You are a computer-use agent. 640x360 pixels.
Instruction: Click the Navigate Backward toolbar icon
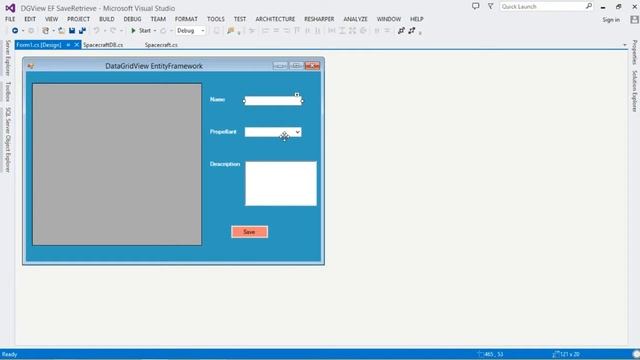click(15, 31)
